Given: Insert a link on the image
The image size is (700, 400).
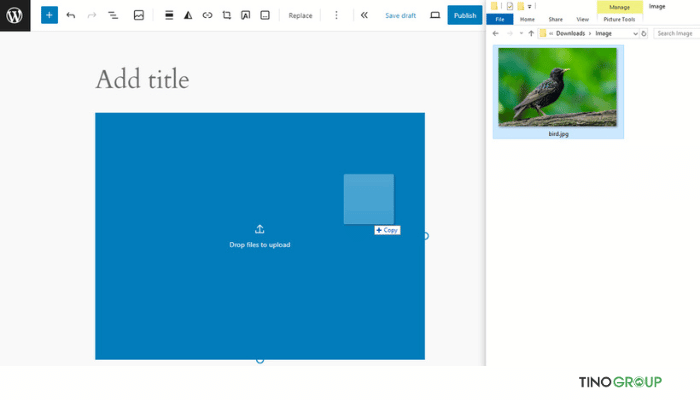Looking at the screenshot, I should coord(207,15).
